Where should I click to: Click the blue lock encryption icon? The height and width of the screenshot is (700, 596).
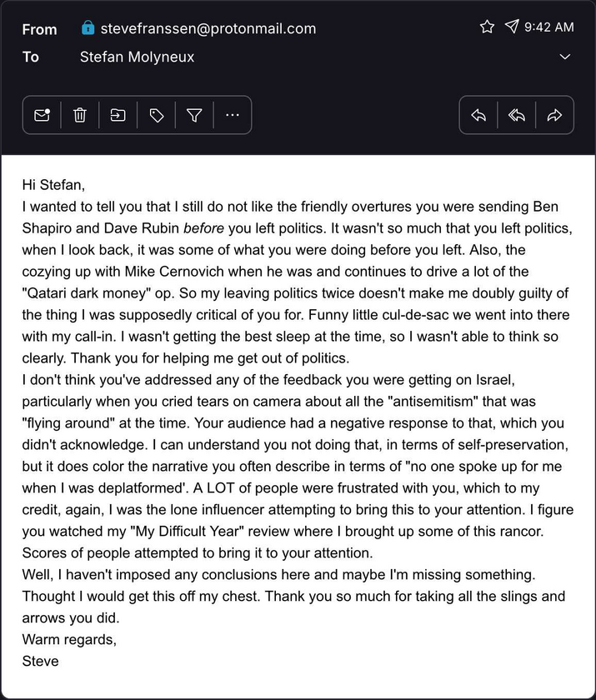pyautogui.click(x=88, y=27)
